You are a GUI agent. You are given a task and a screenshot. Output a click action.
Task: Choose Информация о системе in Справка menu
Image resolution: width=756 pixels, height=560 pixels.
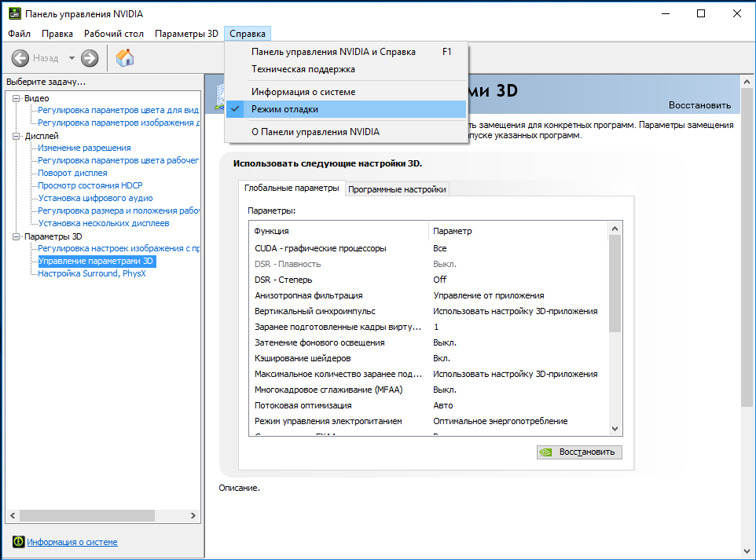tap(346, 92)
